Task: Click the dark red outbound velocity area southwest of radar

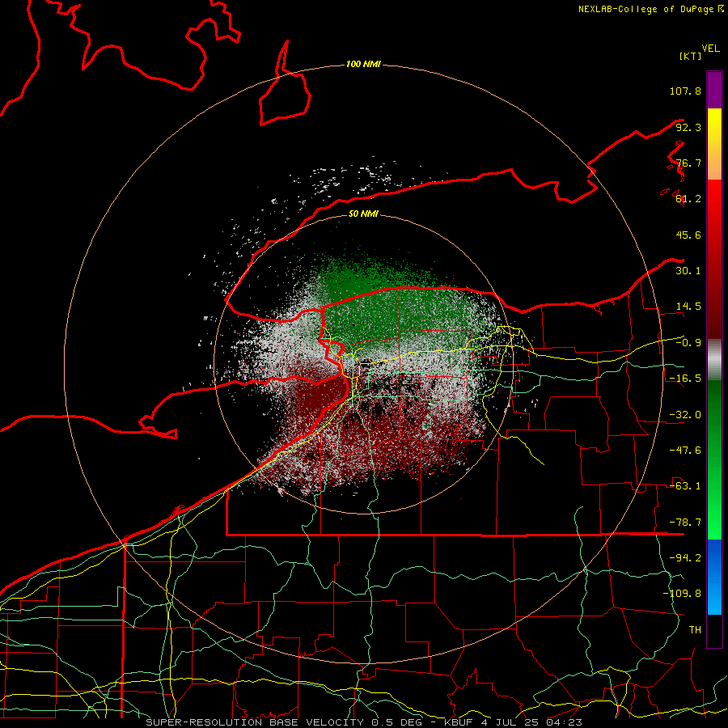Action: pyautogui.click(x=318, y=395)
